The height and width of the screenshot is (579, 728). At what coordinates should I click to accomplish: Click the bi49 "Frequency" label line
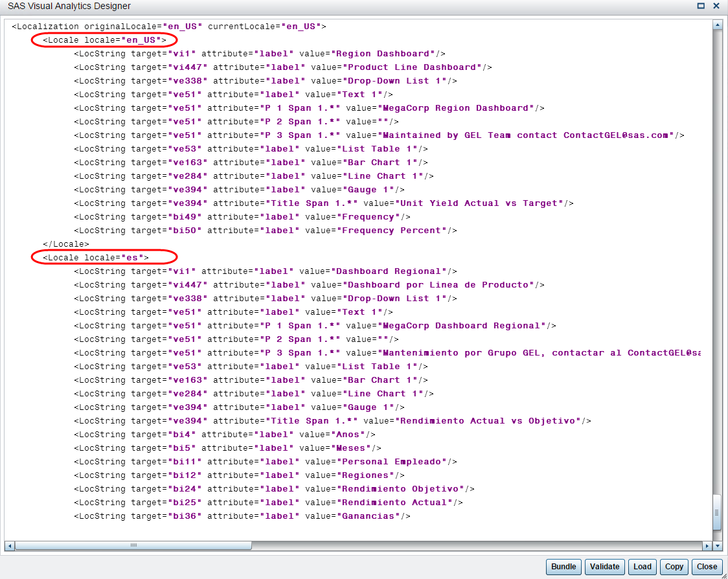(x=242, y=218)
